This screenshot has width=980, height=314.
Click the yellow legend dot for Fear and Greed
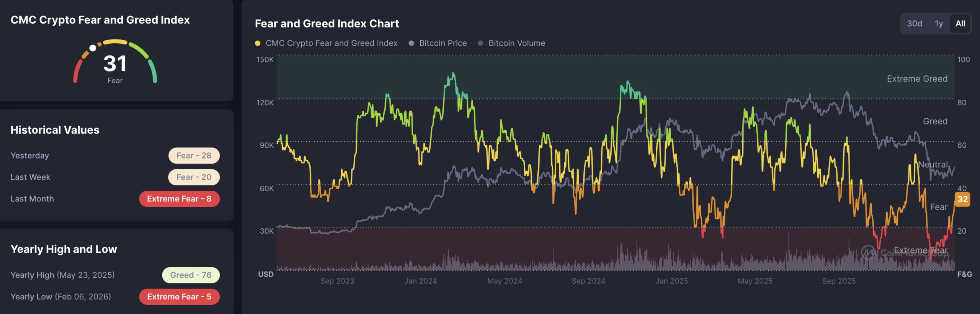point(258,43)
